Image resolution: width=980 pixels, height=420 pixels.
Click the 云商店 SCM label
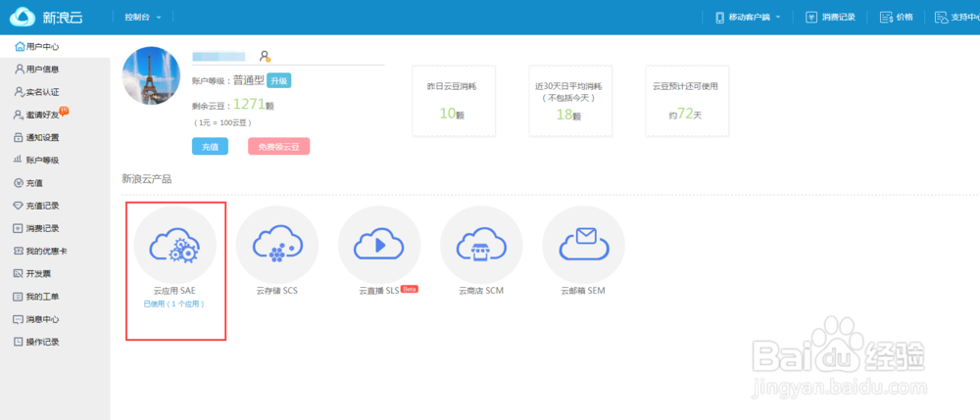[x=481, y=291]
